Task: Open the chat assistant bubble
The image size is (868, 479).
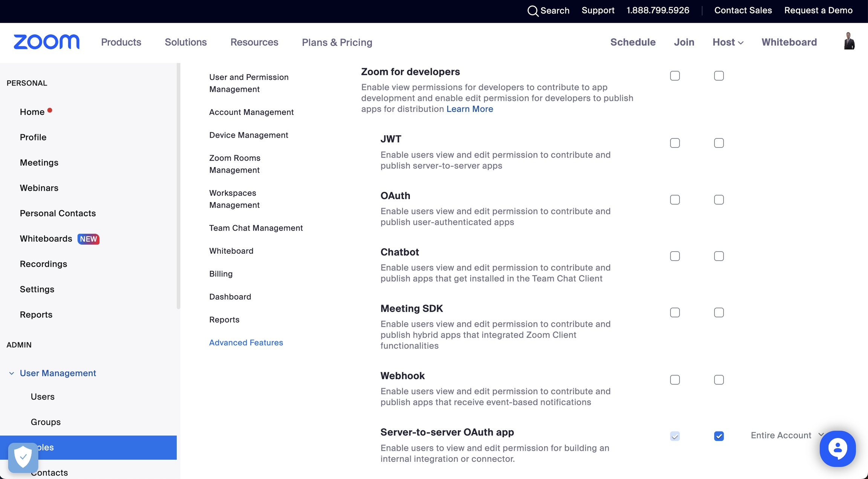Action: pos(837,448)
